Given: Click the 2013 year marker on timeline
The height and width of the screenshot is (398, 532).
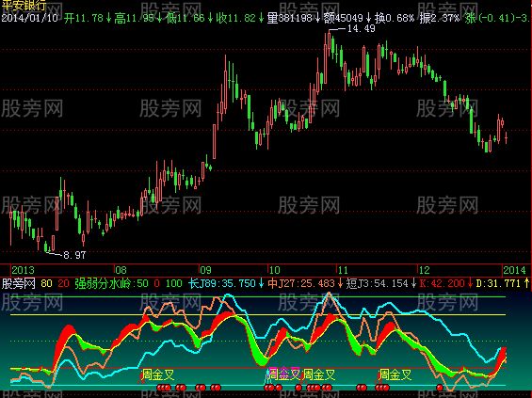Looking at the screenshot, I should coord(24,270).
